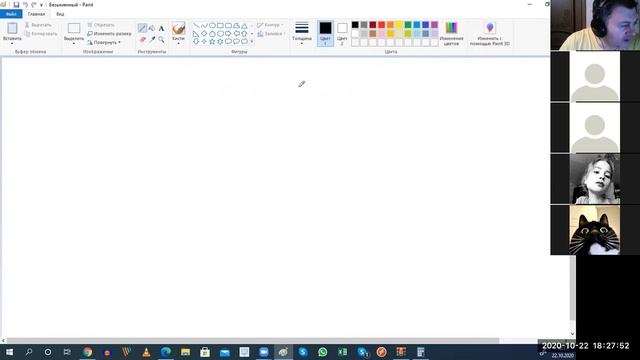Choose the Rectangle shape
Image resolution: width=640 pixels, height=360 pixels.
point(220,25)
